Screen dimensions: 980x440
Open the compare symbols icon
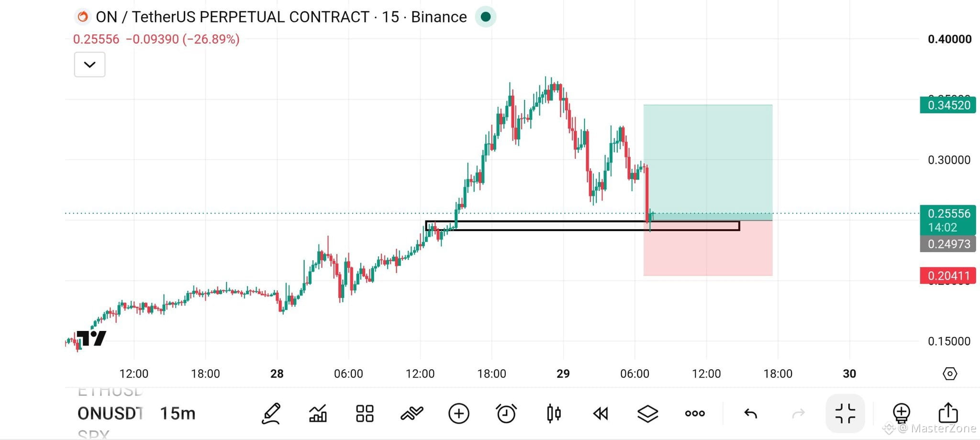(x=412, y=413)
